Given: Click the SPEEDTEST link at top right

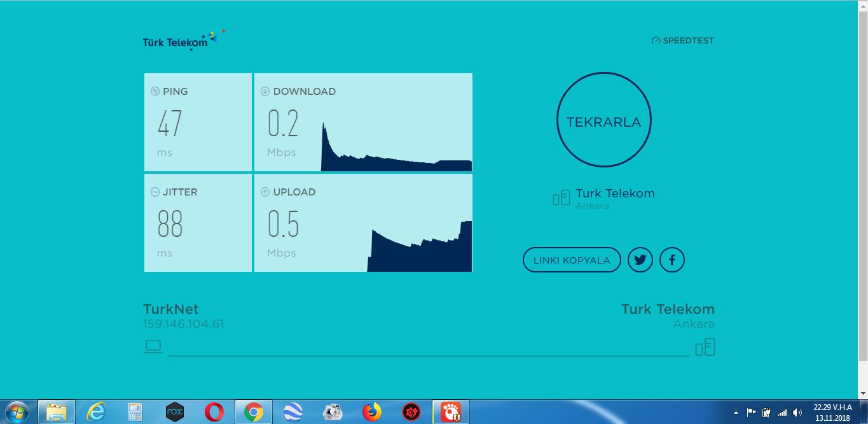Looking at the screenshot, I should coord(683,41).
